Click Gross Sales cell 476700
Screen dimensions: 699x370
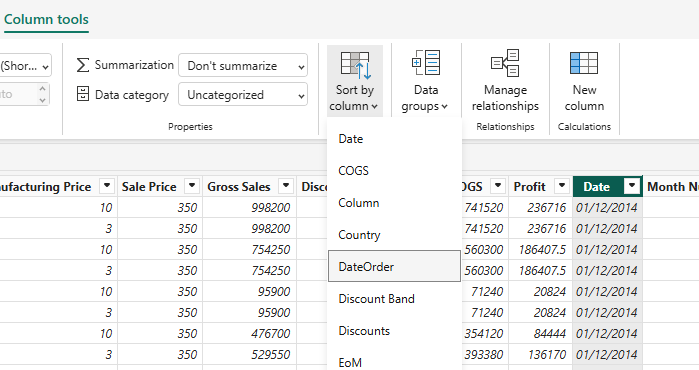coord(249,333)
